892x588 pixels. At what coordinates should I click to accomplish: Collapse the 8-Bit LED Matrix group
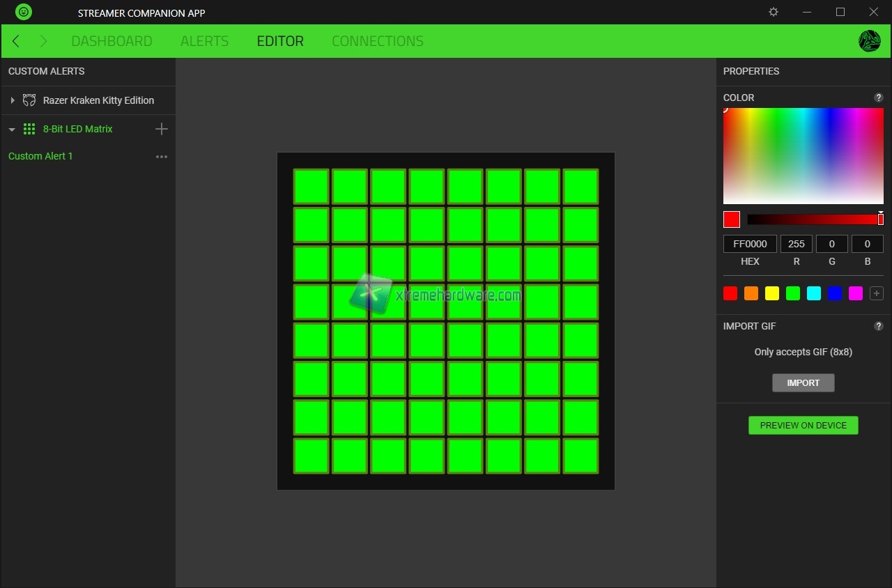point(12,130)
